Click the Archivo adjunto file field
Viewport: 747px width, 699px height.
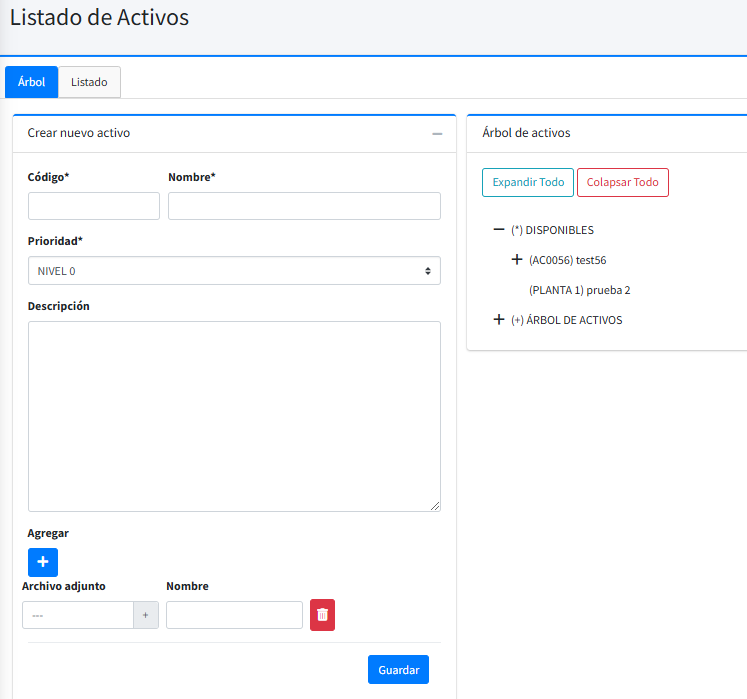[78, 615]
